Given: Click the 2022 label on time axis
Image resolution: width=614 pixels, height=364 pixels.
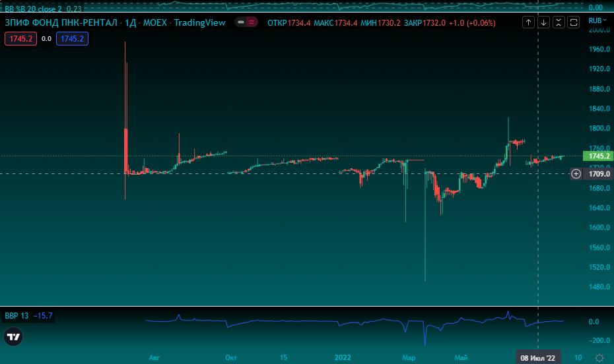Looking at the screenshot, I should pyautogui.click(x=343, y=357).
